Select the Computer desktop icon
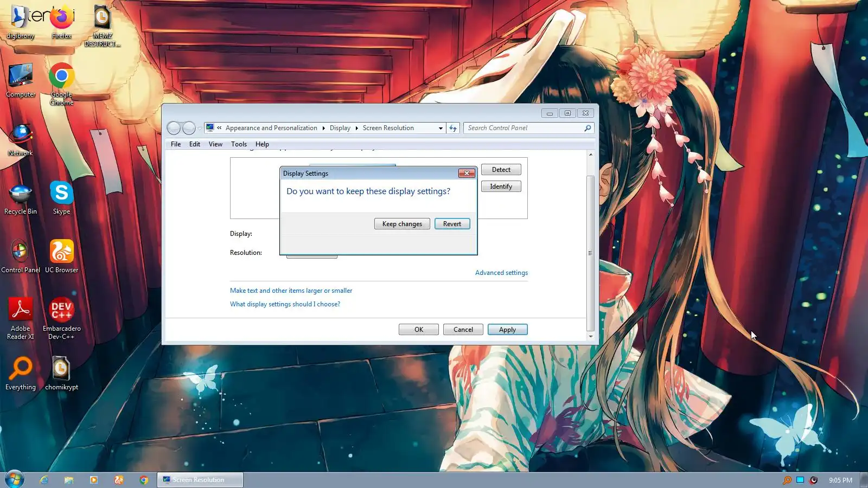This screenshot has width=868, height=488. [x=21, y=81]
